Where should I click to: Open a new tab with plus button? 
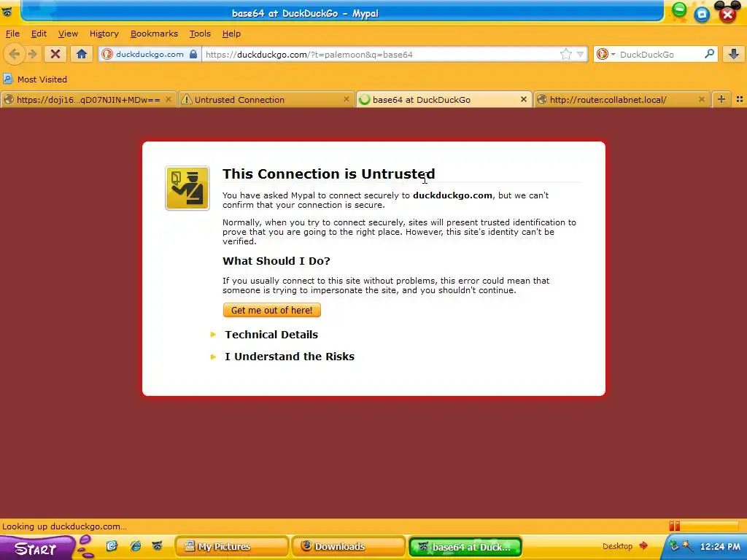point(721,99)
